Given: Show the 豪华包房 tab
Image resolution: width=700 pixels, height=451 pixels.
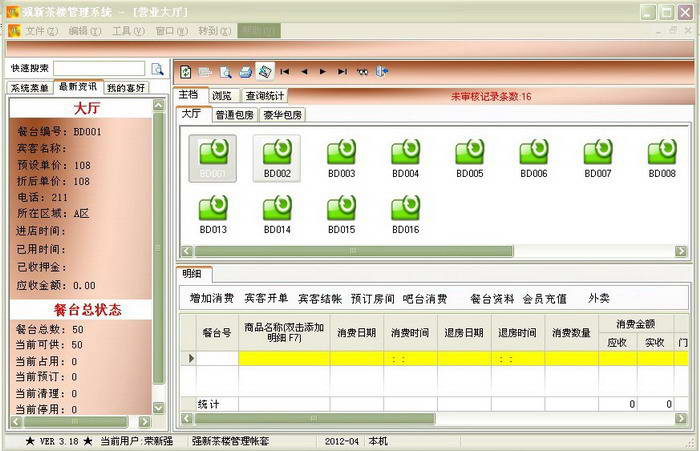Looking at the screenshot, I should (283, 115).
